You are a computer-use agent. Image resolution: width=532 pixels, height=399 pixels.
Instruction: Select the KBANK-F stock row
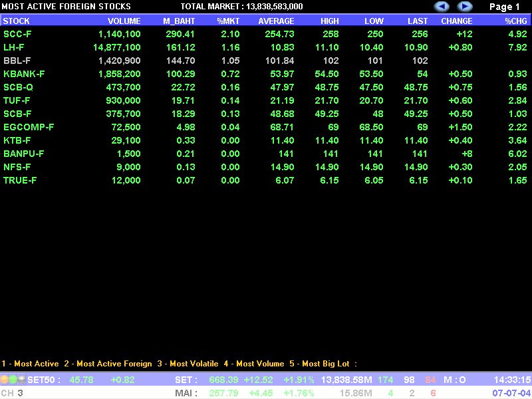(266, 74)
